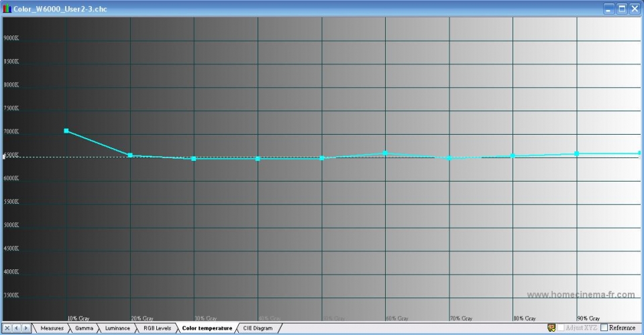Screen dimensions: 644x335
Task: Switch to the Gamma tab
Action: (x=84, y=328)
